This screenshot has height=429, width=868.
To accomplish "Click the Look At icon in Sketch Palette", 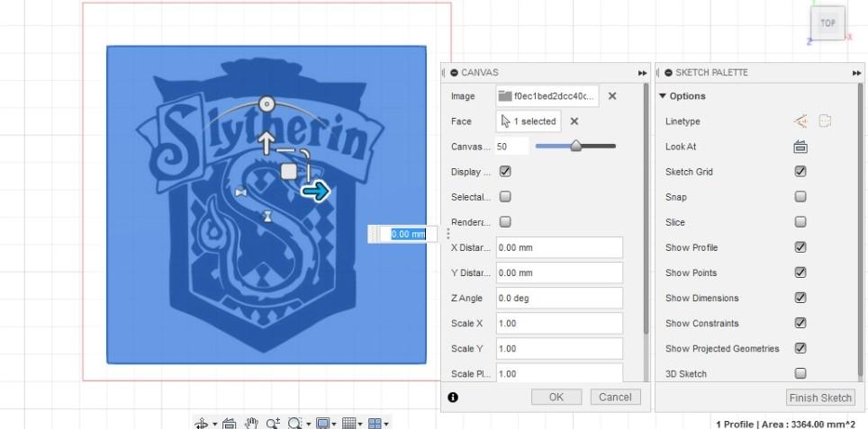I will [800, 147].
